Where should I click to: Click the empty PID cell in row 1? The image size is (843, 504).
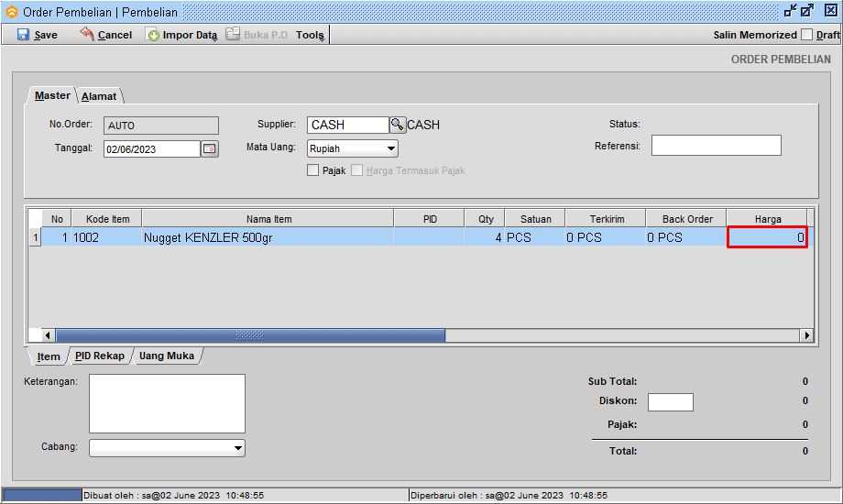[429, 237]
